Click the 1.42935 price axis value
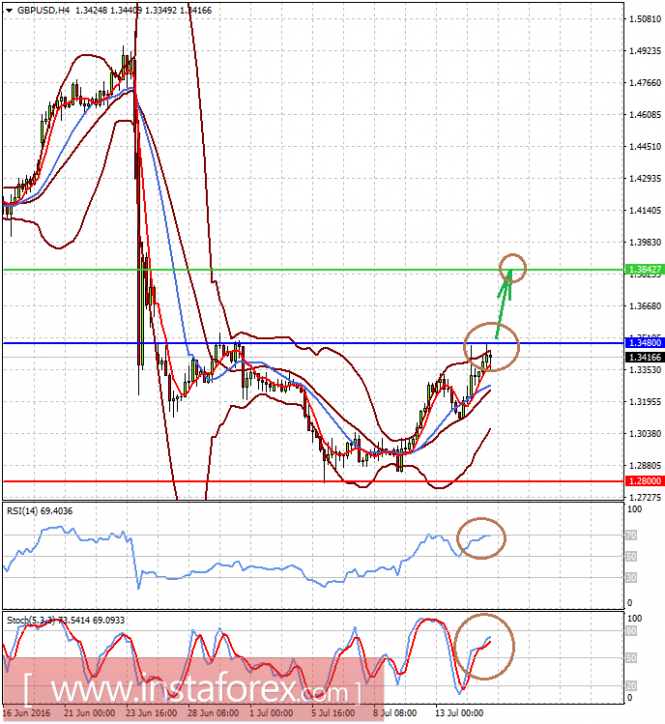This screenshot has width=665, height=724. 645,178
